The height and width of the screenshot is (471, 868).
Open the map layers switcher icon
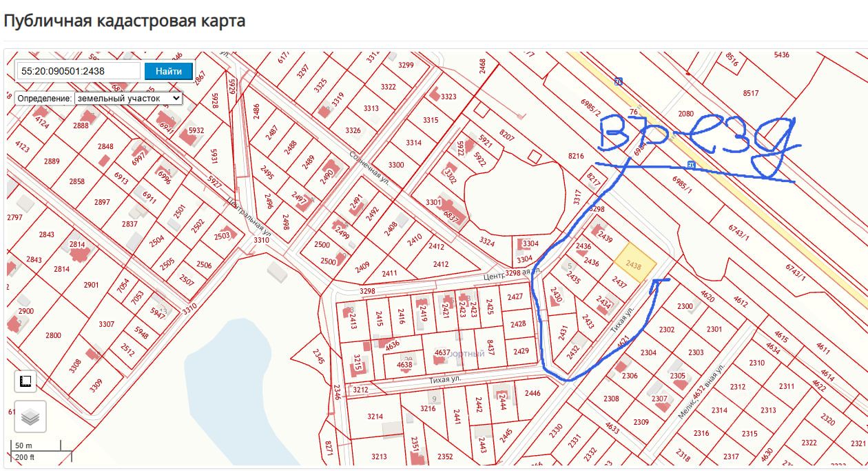pos(30,417)
